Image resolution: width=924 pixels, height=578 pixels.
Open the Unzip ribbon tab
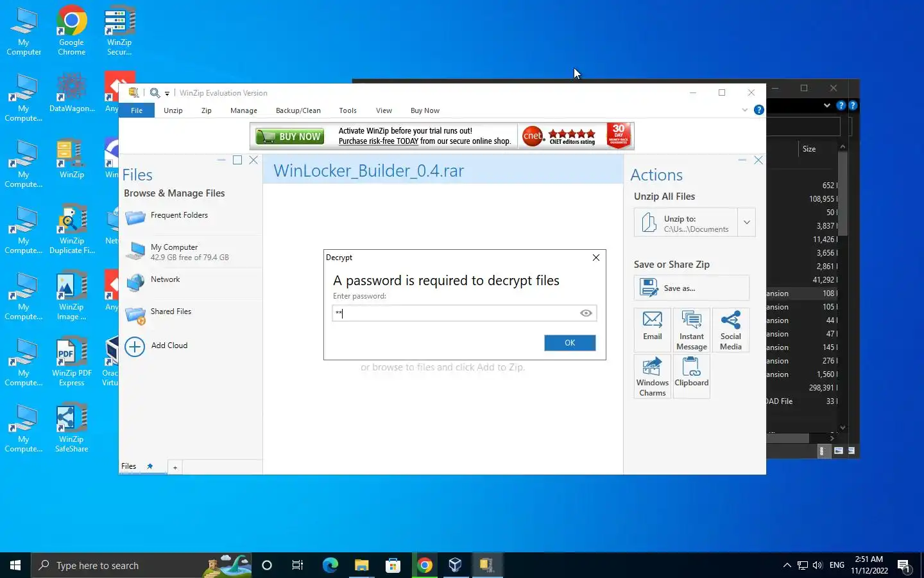coord(173,110)
